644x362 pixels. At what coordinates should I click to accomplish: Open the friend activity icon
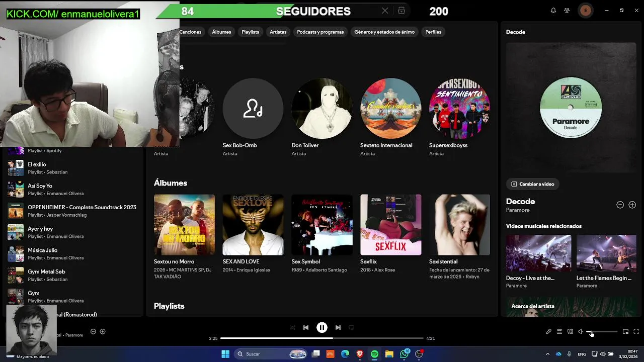[x=567, y=11]
